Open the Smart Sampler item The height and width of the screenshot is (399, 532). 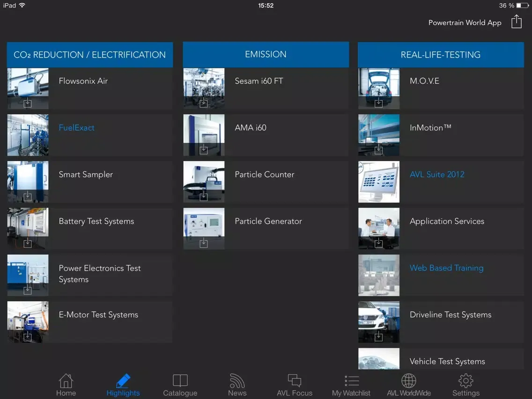tap(90, 182)
